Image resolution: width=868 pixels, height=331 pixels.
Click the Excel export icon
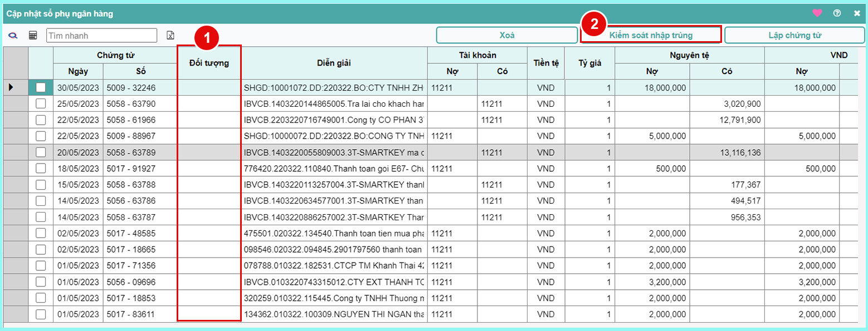click(x=170, y=36)
